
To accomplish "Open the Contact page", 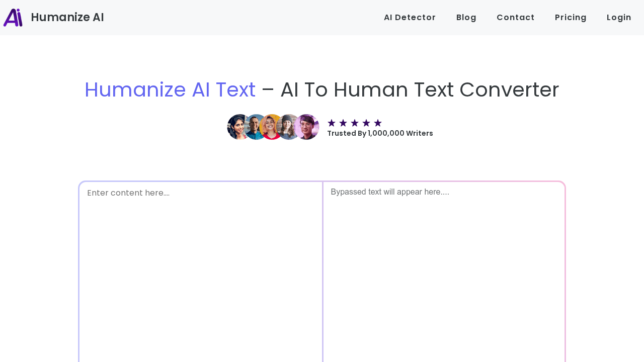I will pos(516,17).
